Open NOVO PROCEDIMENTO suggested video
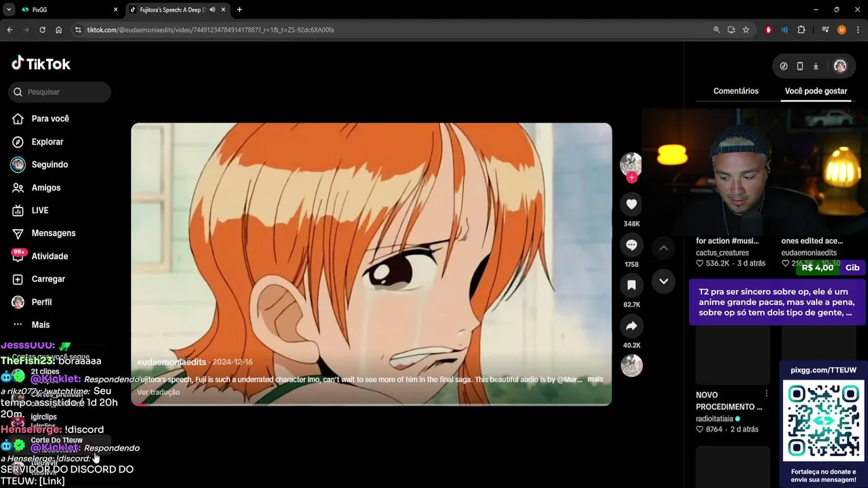The width and height of the screenshot is (868, 488). pos(729,401)
